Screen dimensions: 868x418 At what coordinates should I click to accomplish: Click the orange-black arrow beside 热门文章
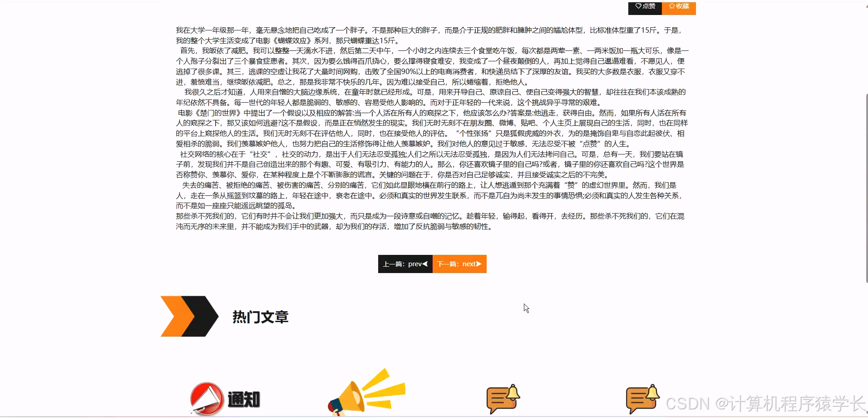pos(189,316)
